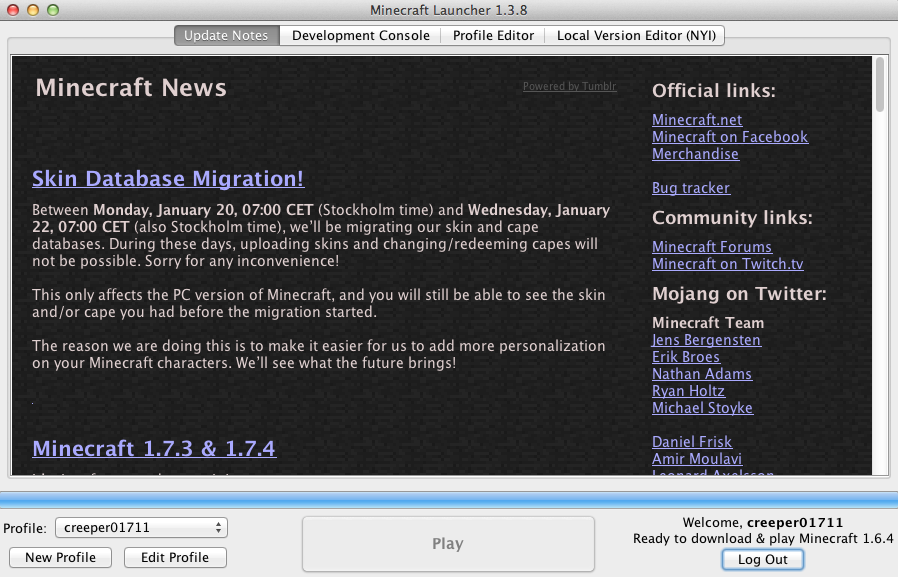Log out with the Log Out button
Screen dimensions: 898x577
click(x=762, y=559)
